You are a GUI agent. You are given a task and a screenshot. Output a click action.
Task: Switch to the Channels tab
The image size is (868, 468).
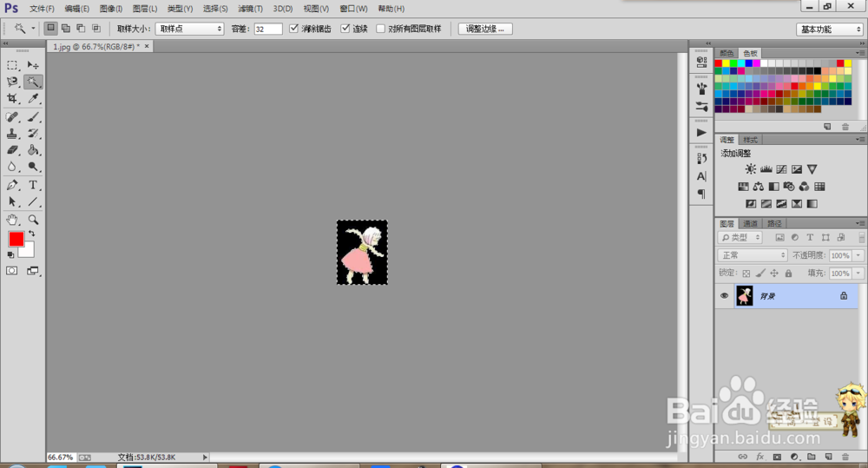click(x=750, y=224)
